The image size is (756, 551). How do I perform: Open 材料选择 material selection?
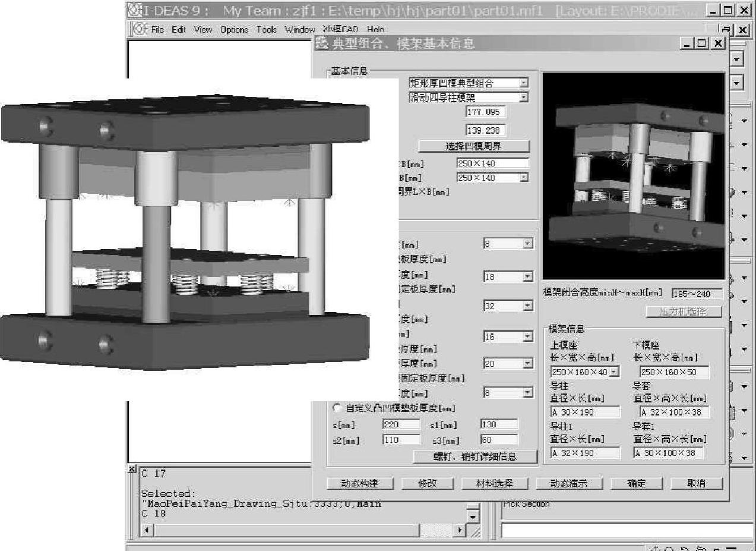tap(495, 483)
